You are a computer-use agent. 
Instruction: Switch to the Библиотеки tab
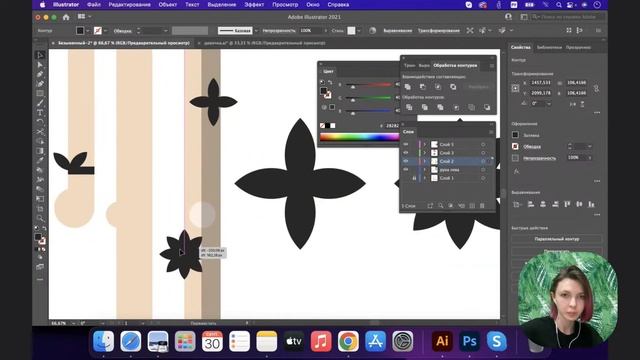point(549,47)
